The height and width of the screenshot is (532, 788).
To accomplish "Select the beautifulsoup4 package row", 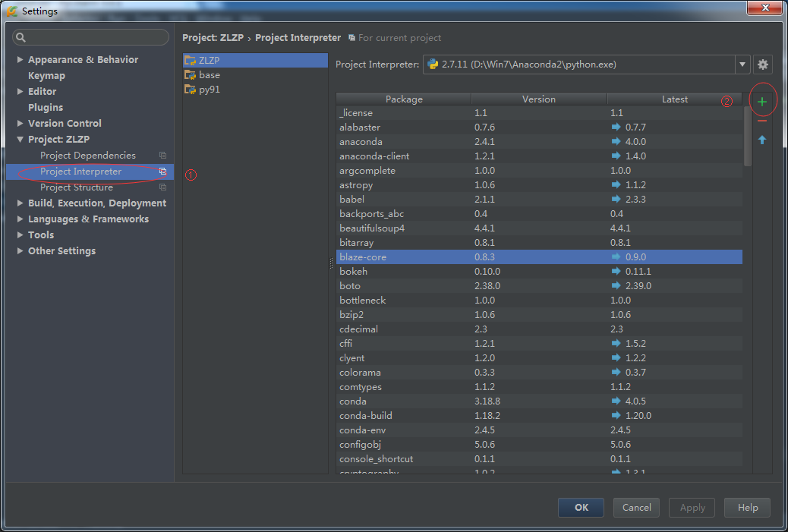I will click(x=539, y=228).
